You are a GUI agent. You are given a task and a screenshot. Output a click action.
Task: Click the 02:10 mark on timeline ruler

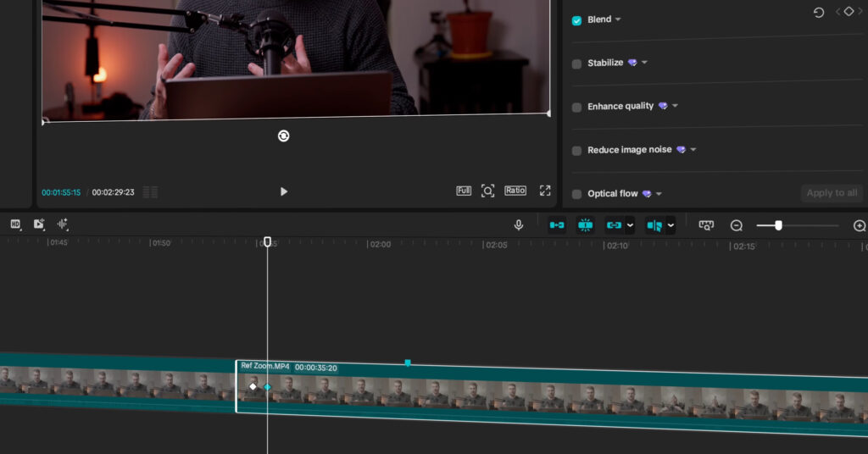click(x=616, y=246)
